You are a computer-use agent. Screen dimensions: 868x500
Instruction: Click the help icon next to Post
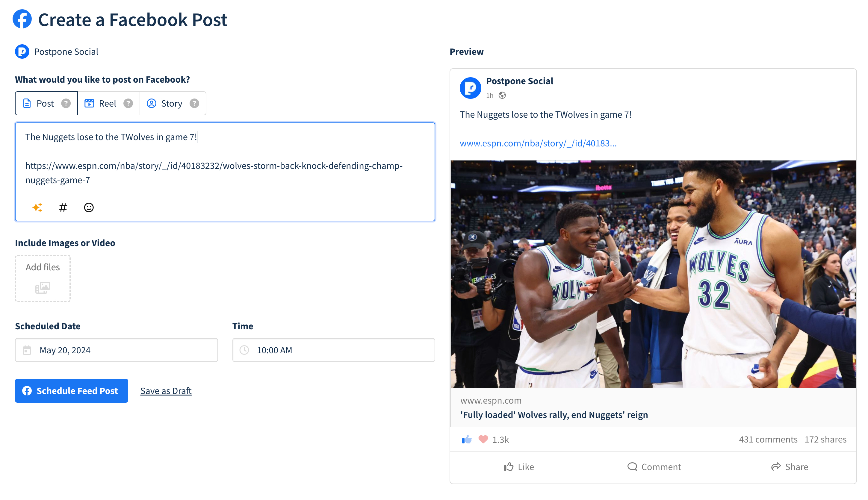coord(66,103)
